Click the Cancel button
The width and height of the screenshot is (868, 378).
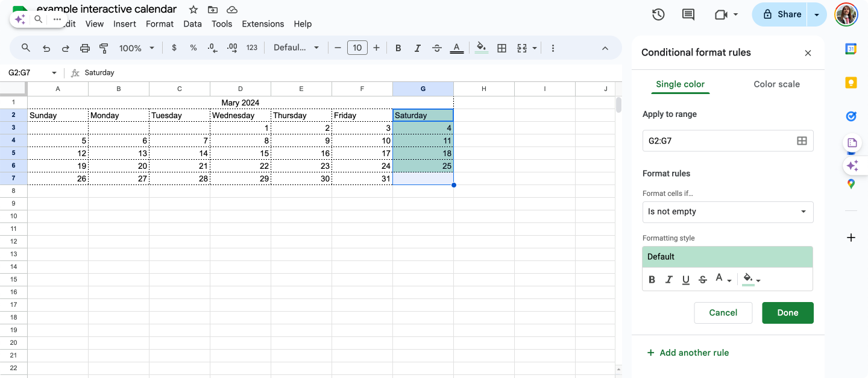pos(723,312)
